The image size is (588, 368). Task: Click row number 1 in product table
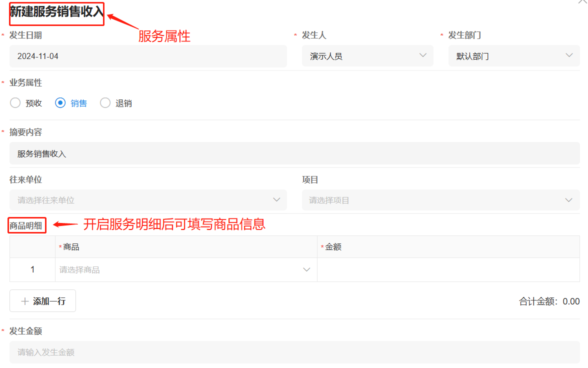point(32,270)
